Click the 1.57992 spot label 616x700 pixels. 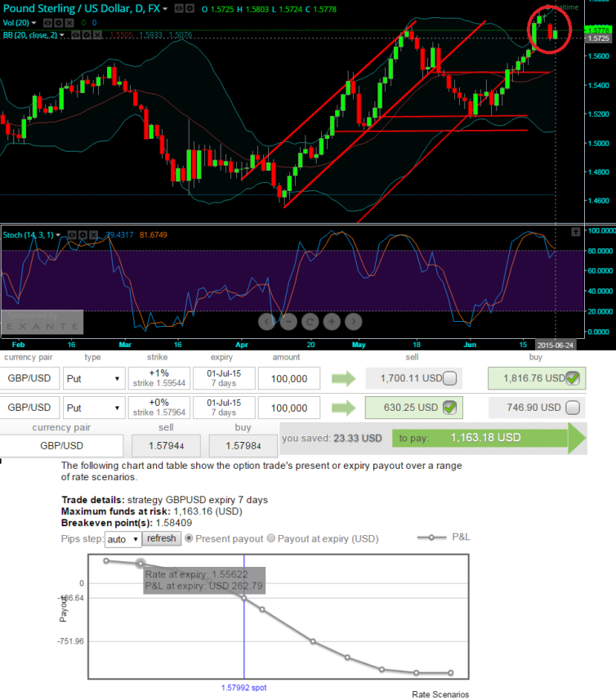[243, 688]
